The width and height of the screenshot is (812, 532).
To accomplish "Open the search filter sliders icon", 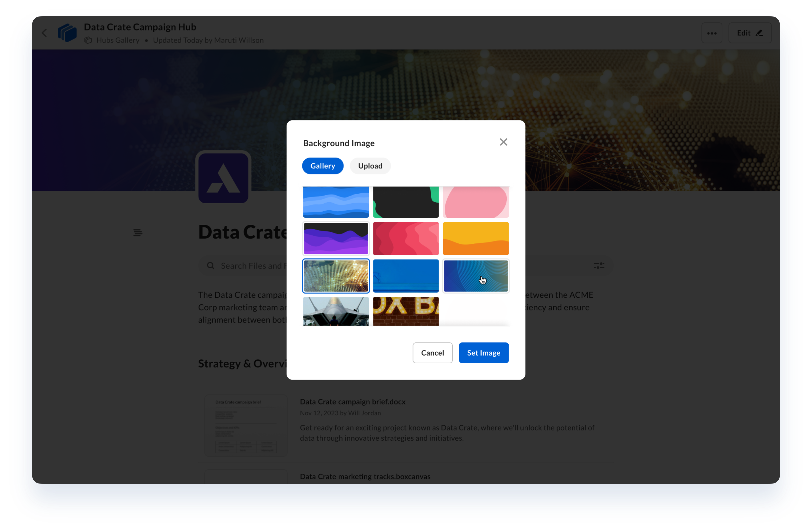I will point(599,266).
